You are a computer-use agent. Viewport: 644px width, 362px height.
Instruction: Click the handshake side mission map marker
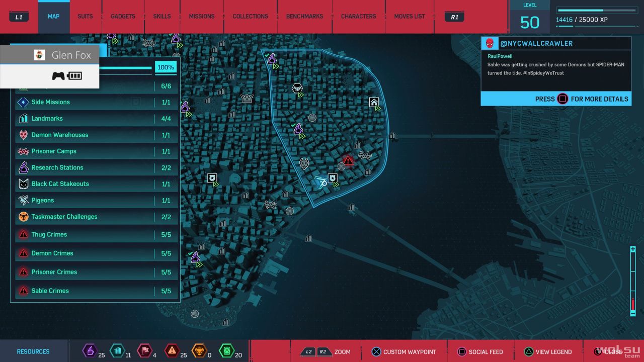297,88
